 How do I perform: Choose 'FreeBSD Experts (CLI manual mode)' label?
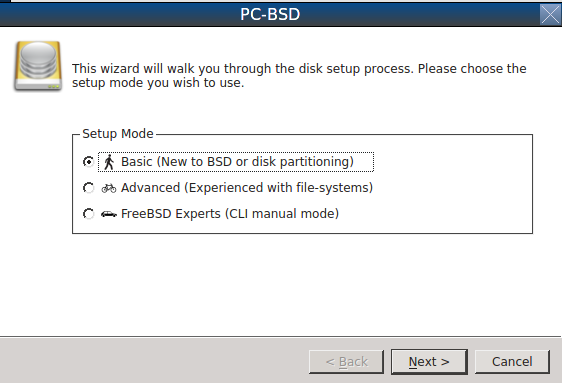click(x=230, y=214)
